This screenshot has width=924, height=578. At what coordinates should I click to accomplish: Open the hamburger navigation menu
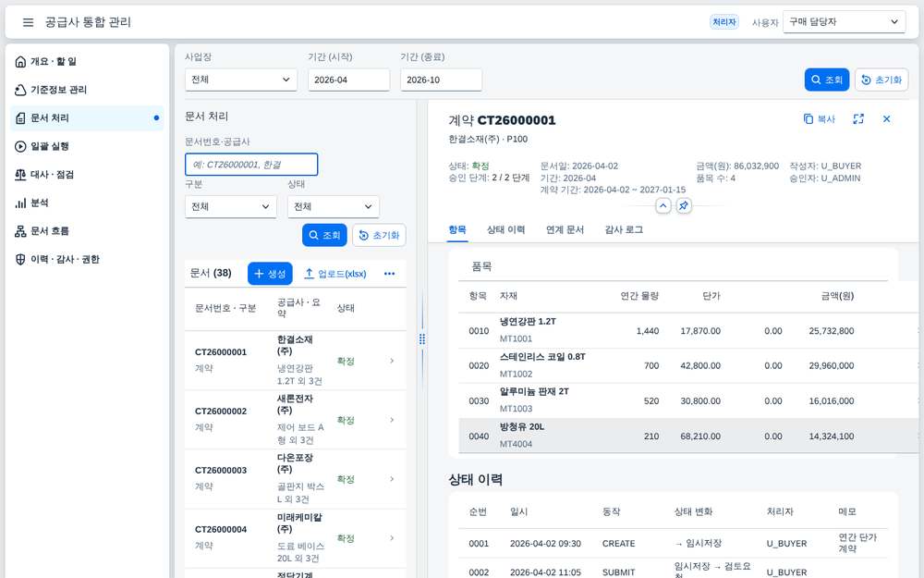[28, 22]
